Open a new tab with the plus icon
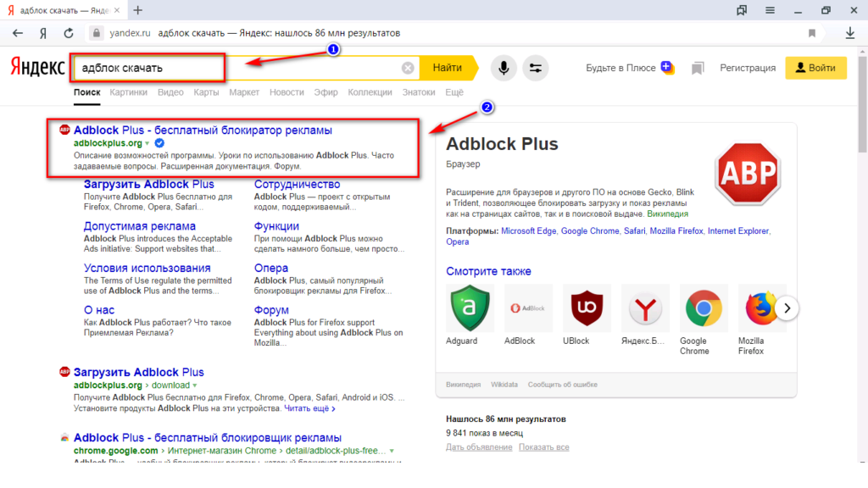868x488 pixels. [x=138, y=10]
